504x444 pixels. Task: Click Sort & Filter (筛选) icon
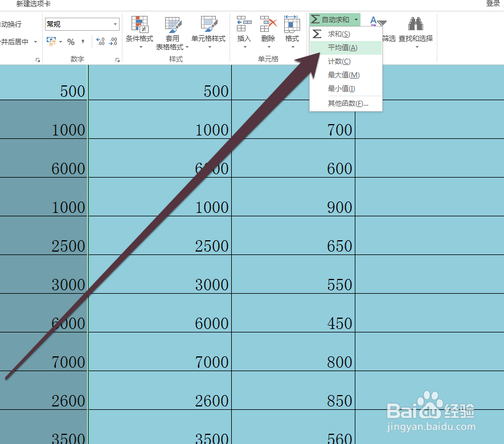tap(378, 22)
